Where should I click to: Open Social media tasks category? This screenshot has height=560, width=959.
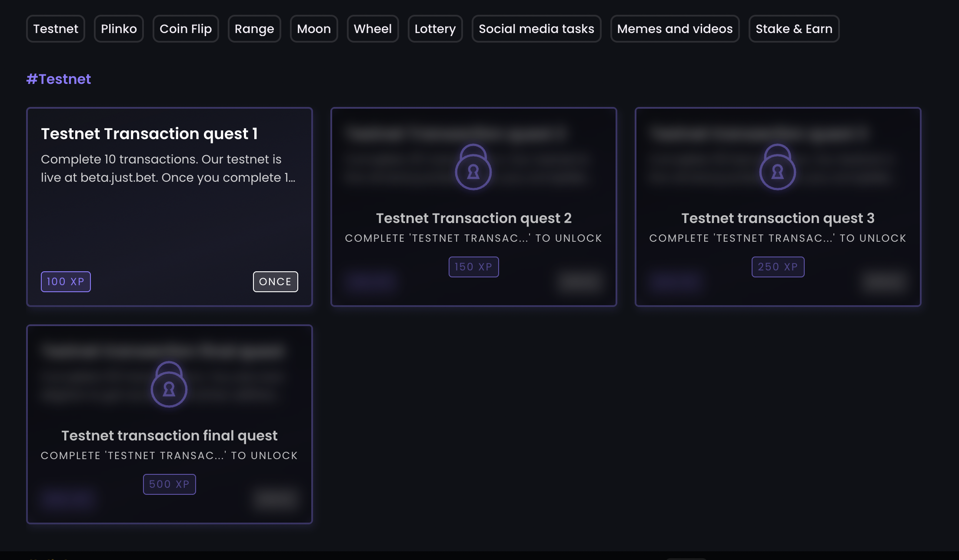click(x=536, y=29)
